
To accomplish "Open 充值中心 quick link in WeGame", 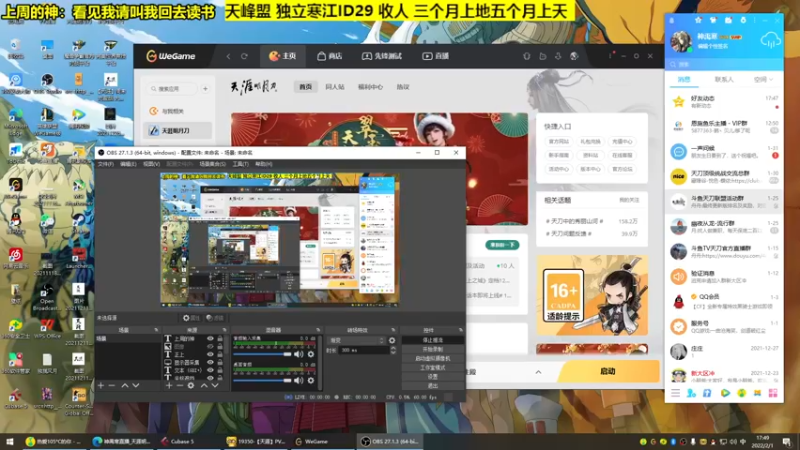I will point(622,141).
